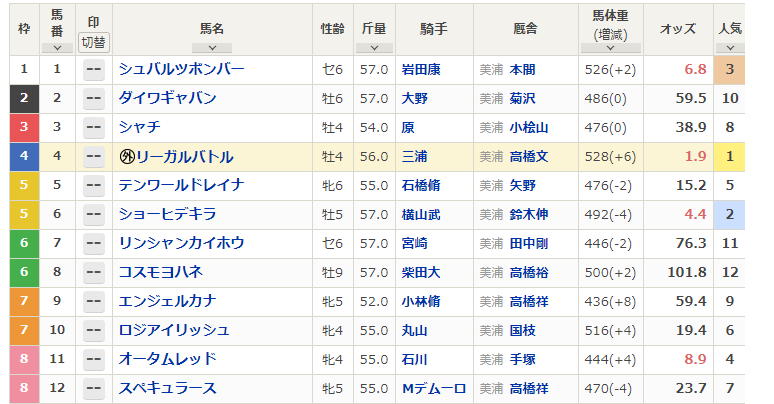Click odds value 101.8 for コスモヨハネ
Image resolution: width=774 pixels, height=404 pixels.
point(687,272)
